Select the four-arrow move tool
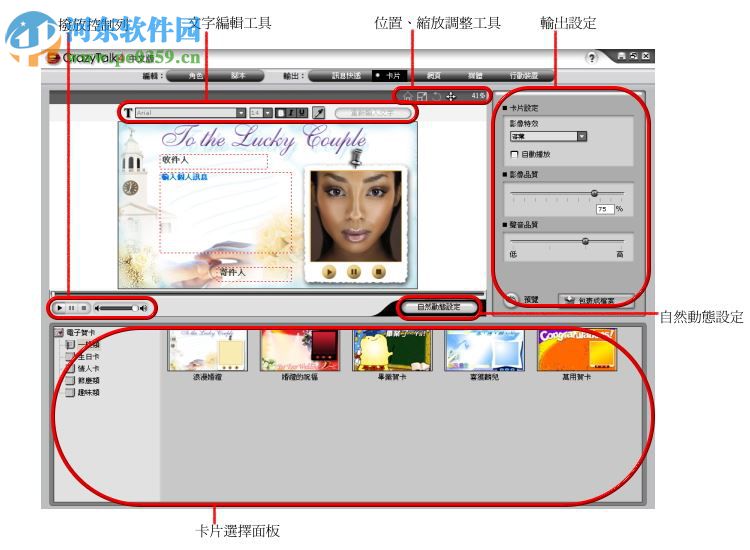 coord(451,96)
